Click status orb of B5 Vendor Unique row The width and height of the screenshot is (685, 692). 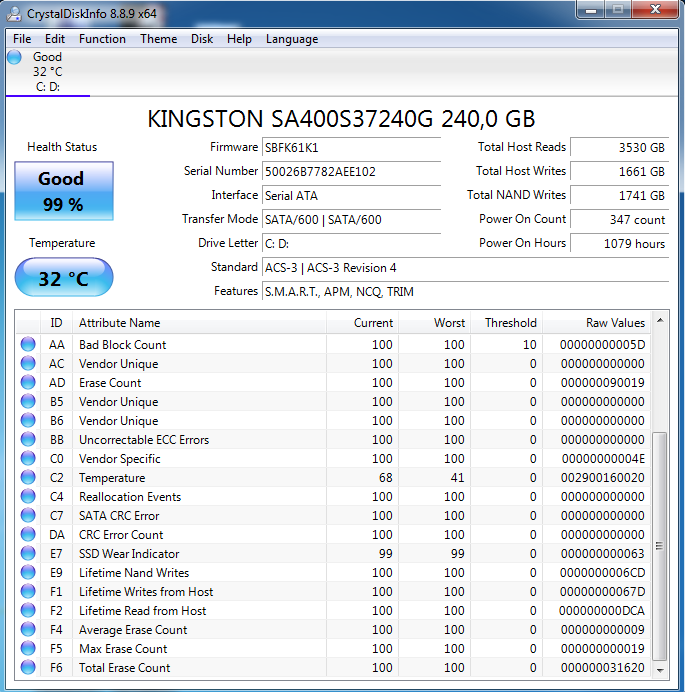pos(28,401)
